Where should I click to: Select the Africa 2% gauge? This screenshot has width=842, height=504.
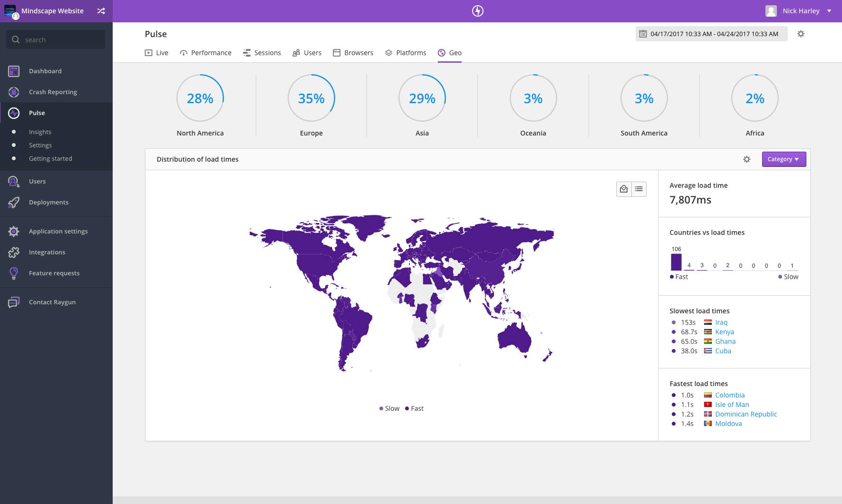tap(755, 98)
